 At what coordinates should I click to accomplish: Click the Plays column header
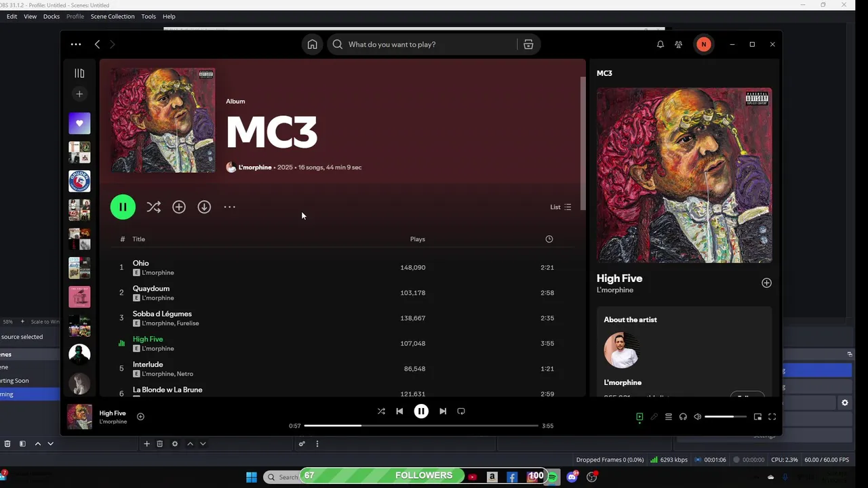[418, 239]
